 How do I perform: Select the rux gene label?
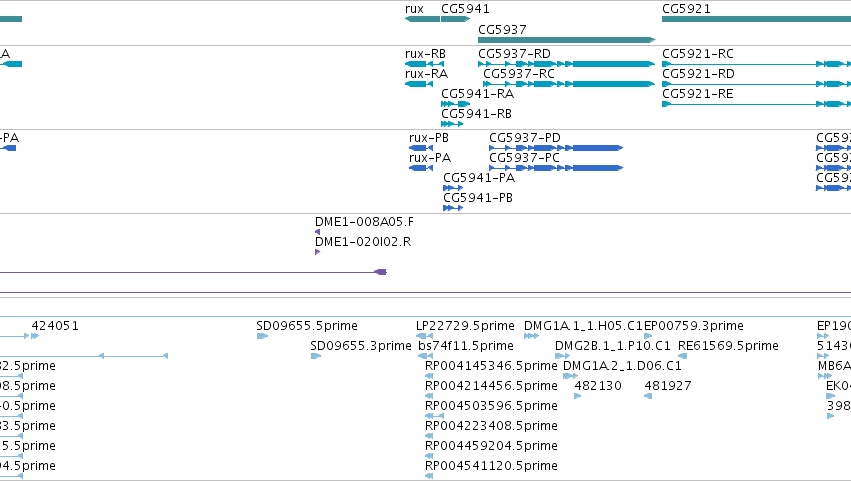tap(414, 9)
